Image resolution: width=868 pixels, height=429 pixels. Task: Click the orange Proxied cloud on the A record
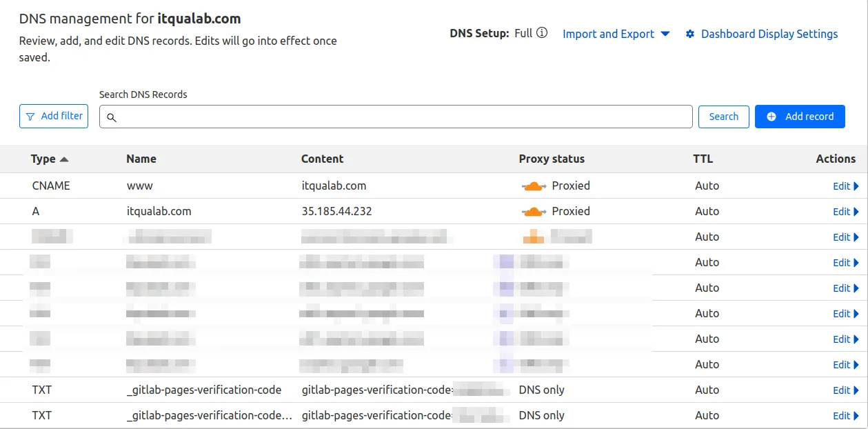coord(532,211)
